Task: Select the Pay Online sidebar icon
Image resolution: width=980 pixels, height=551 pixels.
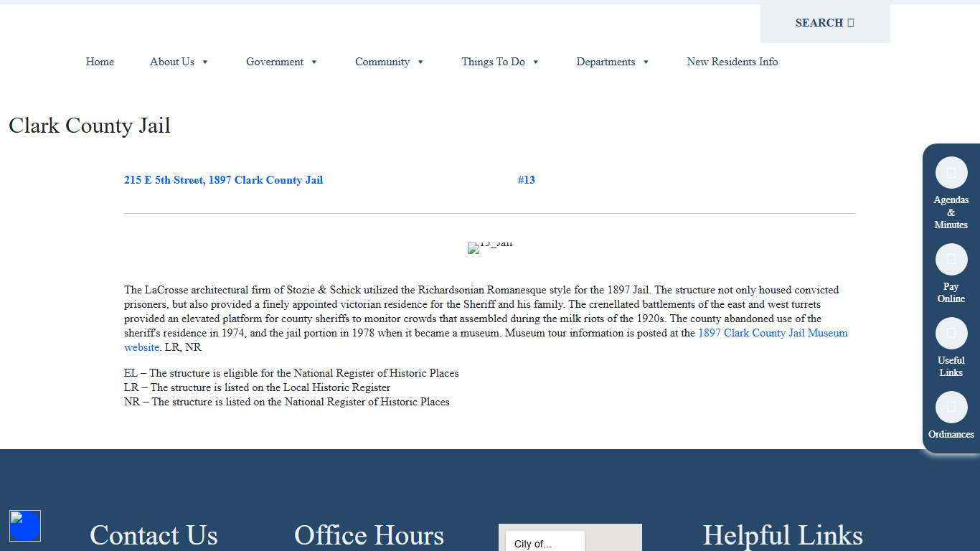Action: 951,259
